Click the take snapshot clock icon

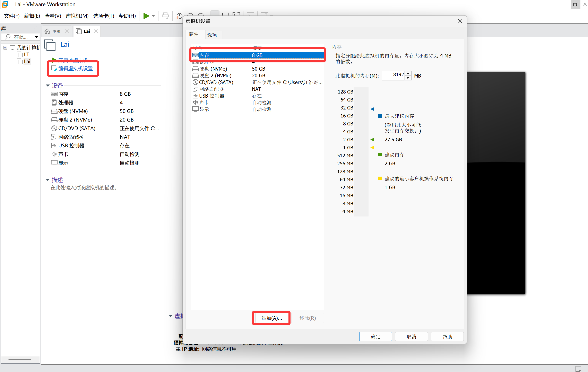179,16
